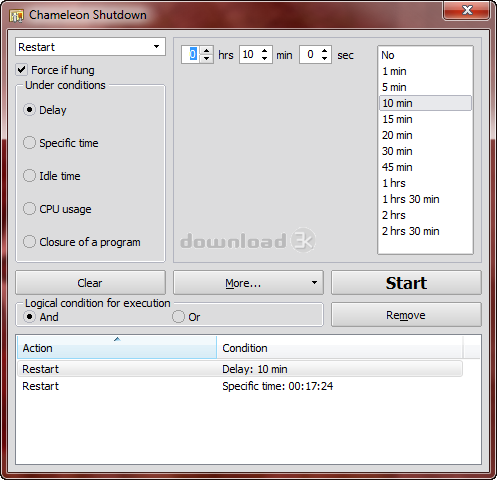The width and height of the screenshot is (497, 480).
Task: Click the Remove button
Action: [x=406, y=315]
